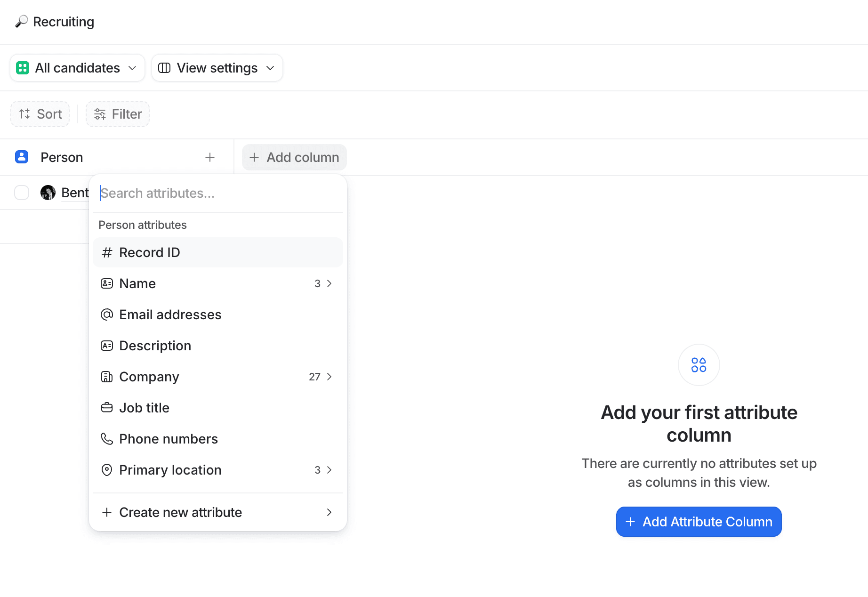Open the View settings menu
The width and height of the screenshot is (868, 597).
pos(217,67)
